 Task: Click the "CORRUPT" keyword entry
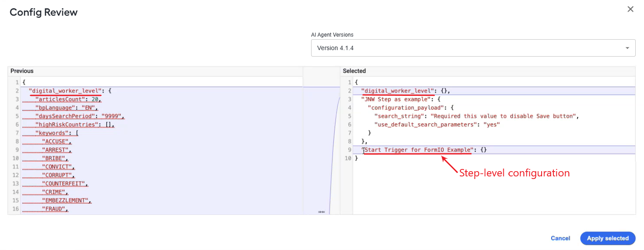[58, 175]
